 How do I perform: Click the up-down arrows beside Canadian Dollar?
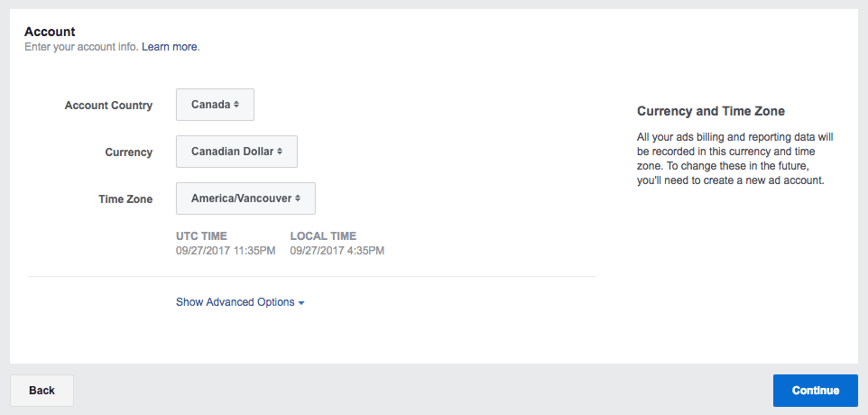tap(280, 152)
